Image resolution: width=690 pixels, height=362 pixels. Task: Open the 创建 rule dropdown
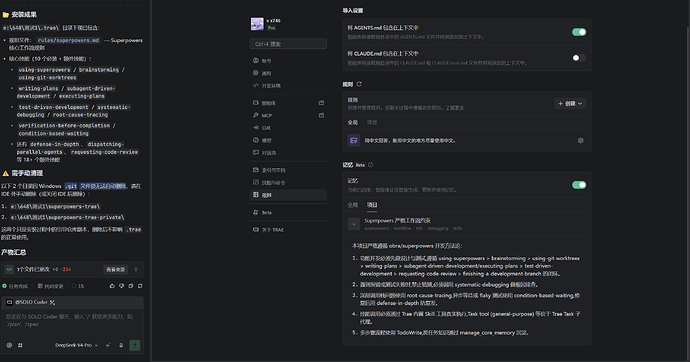tap(570, 103)
